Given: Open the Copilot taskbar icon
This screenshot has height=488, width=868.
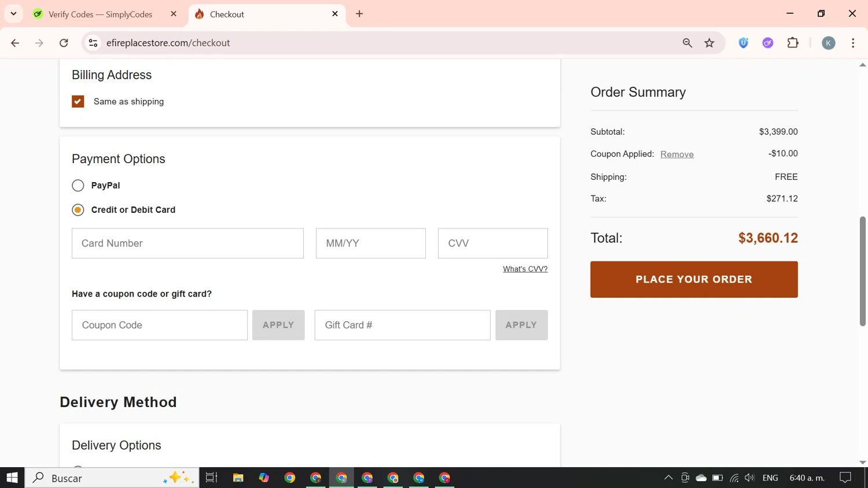Looking at the screenshot, I should pos(264,478).
